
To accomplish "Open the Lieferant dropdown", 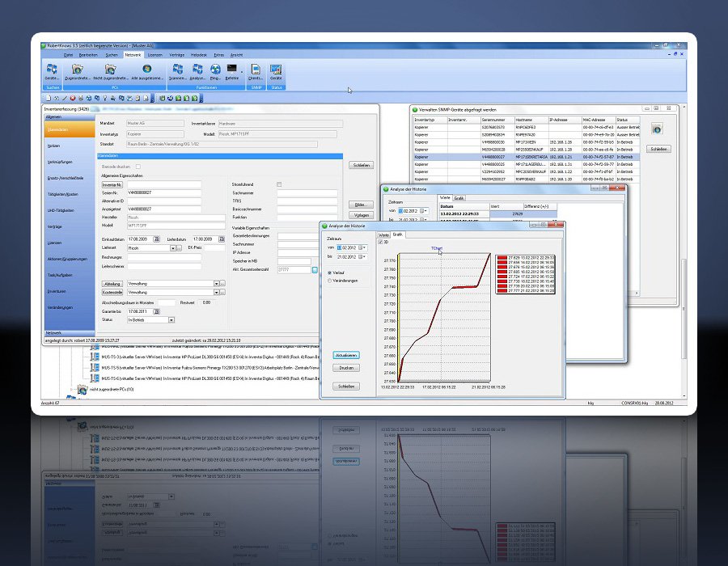I will click(173, 248).
